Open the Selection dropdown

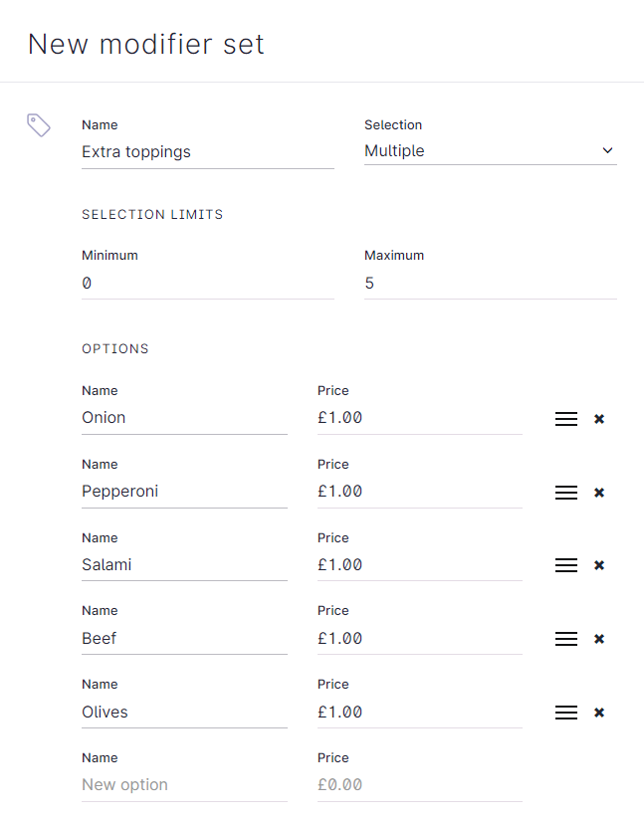coord(490,150)
